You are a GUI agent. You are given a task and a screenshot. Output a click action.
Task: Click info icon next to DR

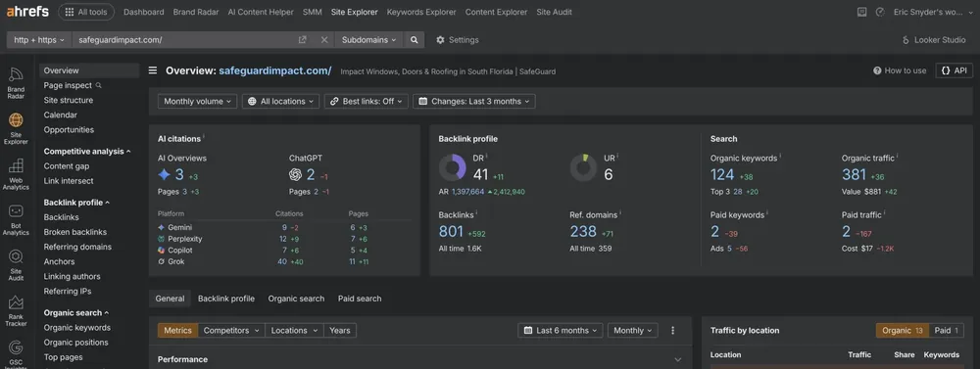click(487, 156)
